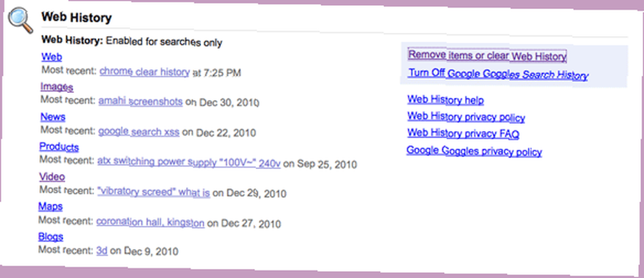
Task: Click Remove items or clear Web History
Action: 488,55
